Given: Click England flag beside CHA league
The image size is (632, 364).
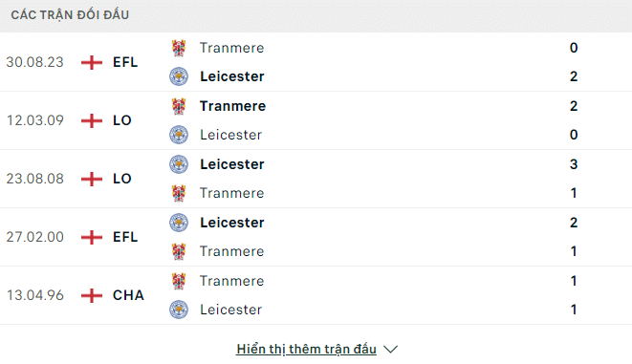Looking at the screenshot, I should point(92,295).
